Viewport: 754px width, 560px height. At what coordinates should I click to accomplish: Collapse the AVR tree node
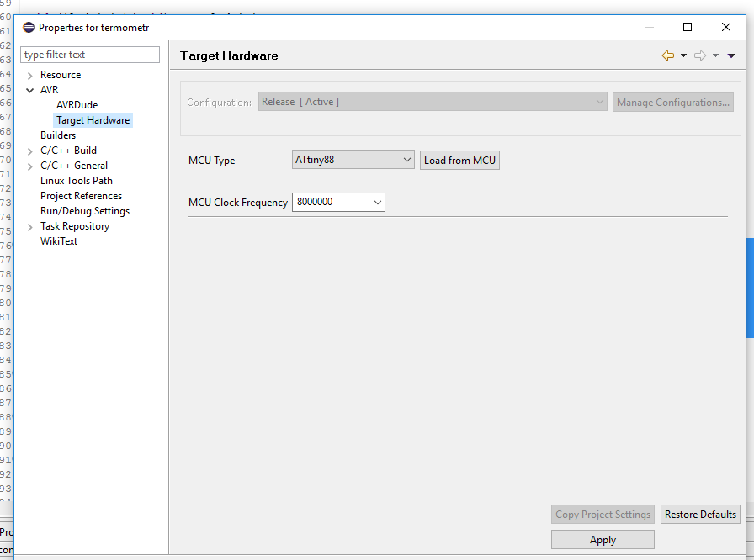[30, 90]
